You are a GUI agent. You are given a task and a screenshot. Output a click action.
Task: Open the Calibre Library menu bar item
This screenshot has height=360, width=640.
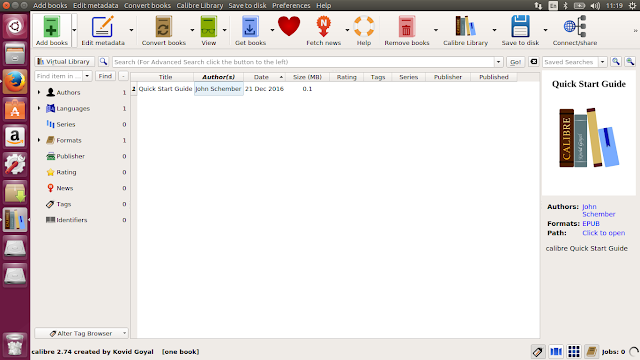[200, 5]
